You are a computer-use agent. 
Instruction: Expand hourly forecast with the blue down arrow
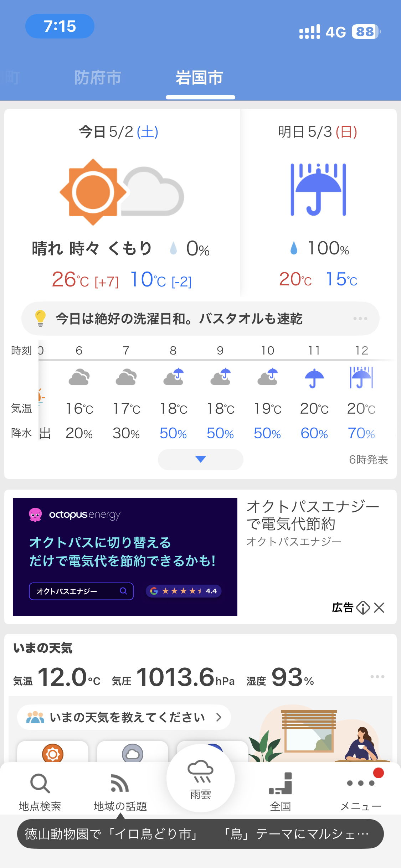(x=201, y=459)
